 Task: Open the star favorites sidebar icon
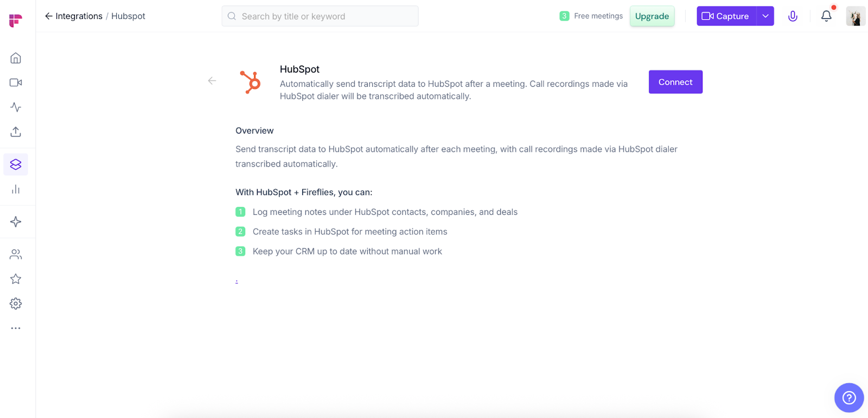click(x=16, y=279)
